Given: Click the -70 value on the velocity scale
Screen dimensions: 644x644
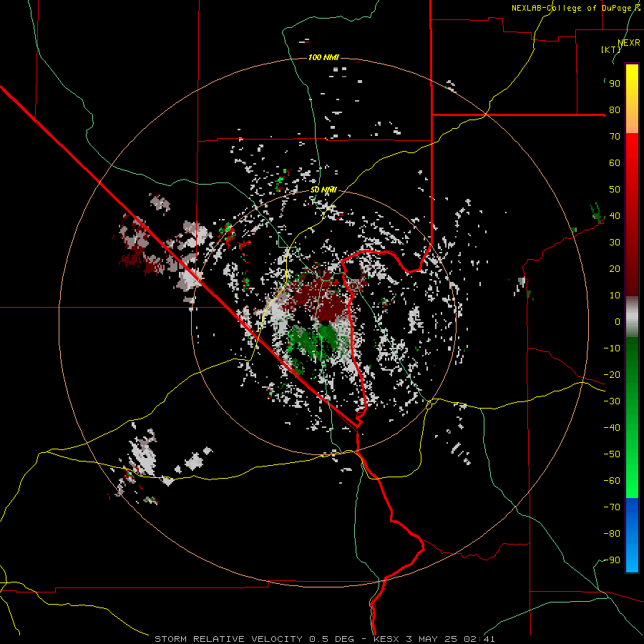Looking at the screenshot, I should click(612, 507).
